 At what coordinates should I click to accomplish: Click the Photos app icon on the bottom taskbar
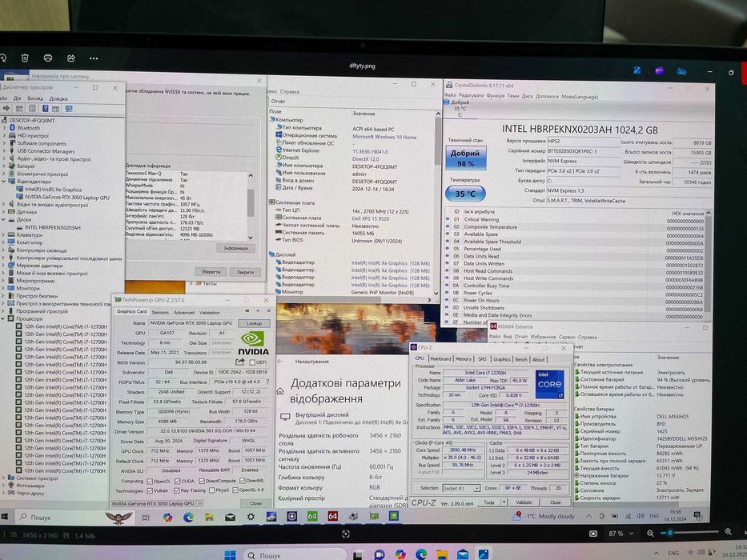pos(483,554)
